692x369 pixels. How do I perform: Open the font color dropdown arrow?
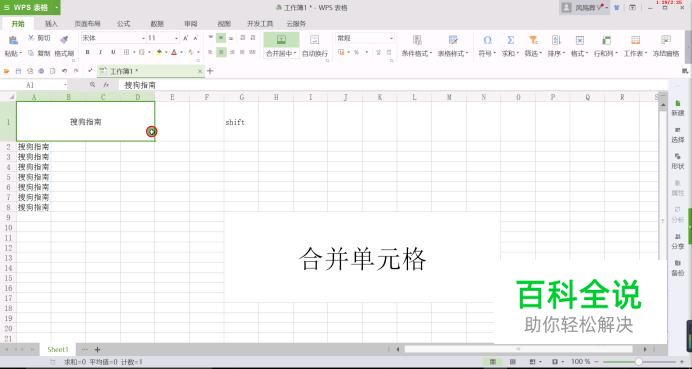pos(181,53)
